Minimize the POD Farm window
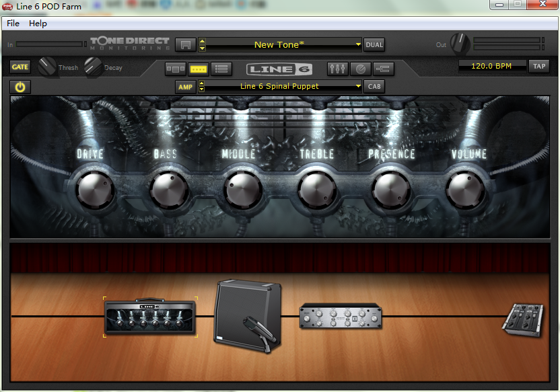The image size is (560, 392). point(499,4)
